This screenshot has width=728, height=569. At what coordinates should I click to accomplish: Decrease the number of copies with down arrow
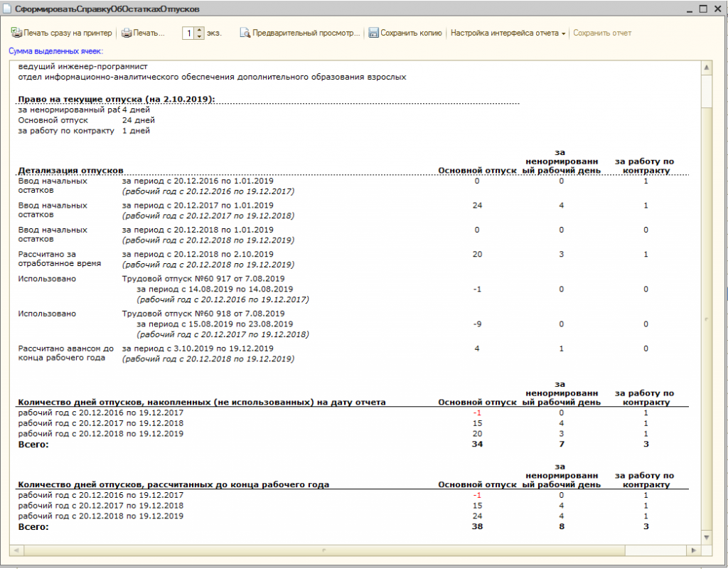coord(199,36)
